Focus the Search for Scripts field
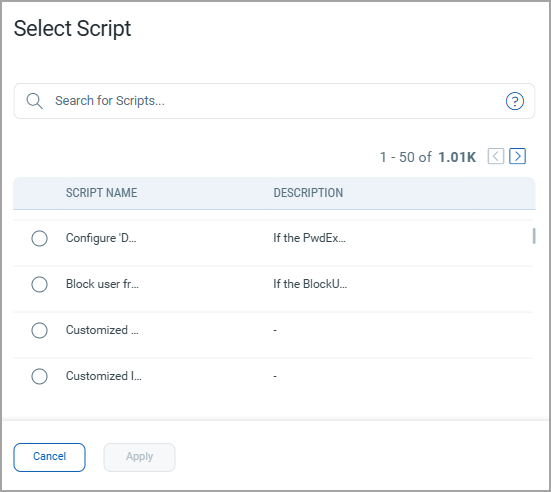The height and width of the screenshot is (492, 551). pyautogui.click(x=274, y=101)
